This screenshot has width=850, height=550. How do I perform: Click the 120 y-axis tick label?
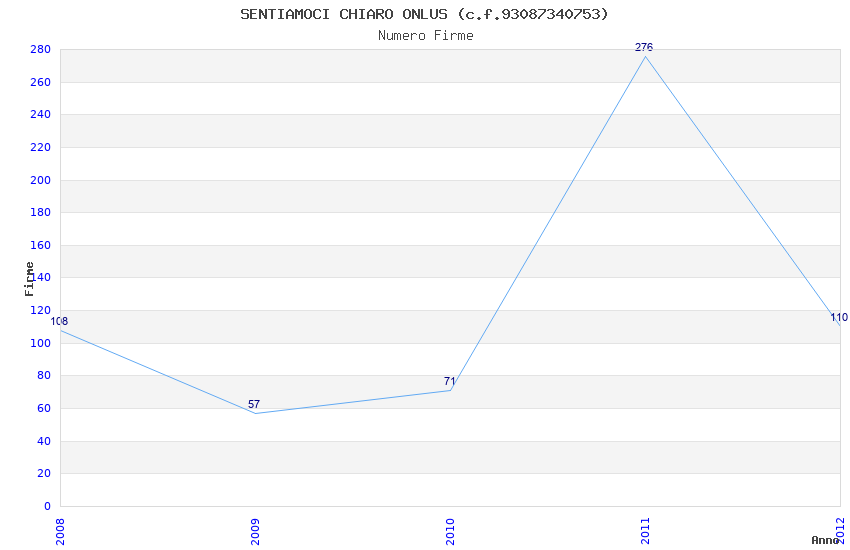tap(41, 310)
